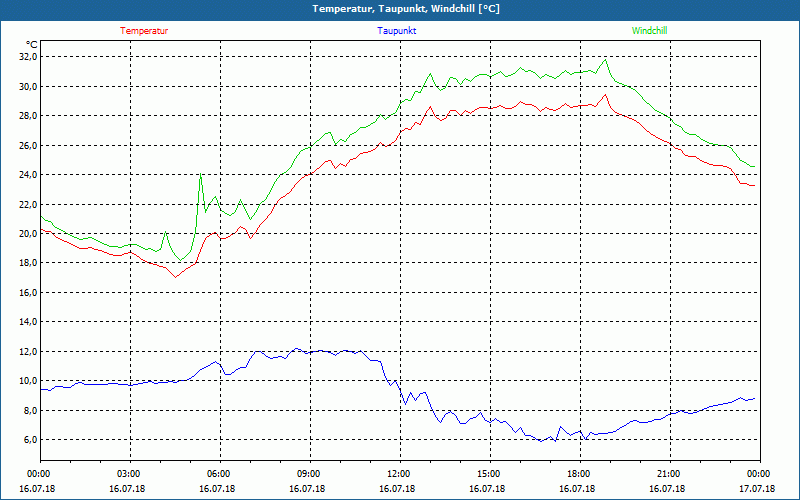Screen dimensions: 800x500
Task: Click the 17.07.18 date label
Action: pyautogui.click(x=757, y=489)
